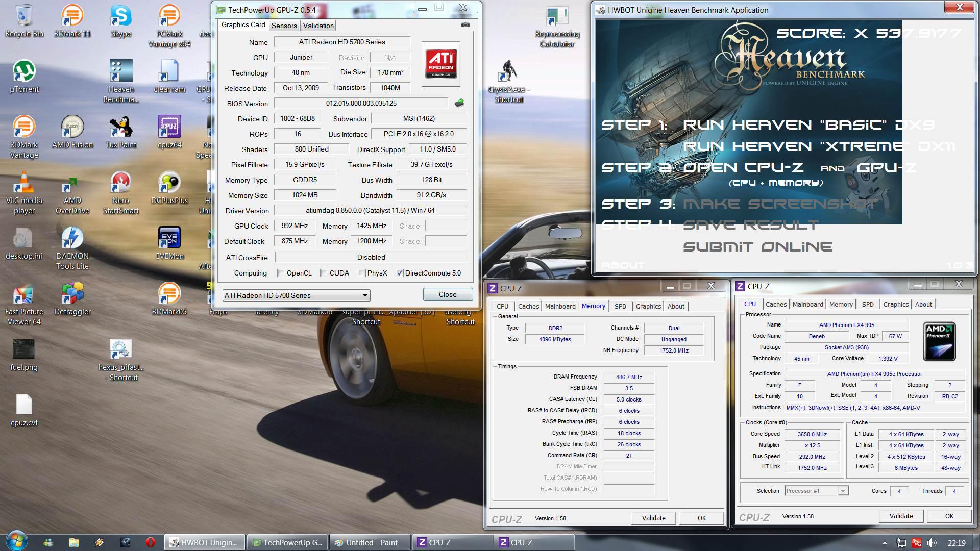Open Reprocessing Calculator shortcut

557,27
